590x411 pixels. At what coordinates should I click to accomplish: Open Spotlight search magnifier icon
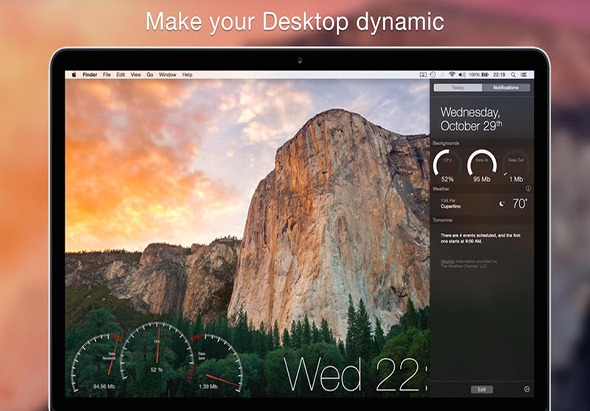[514, 75]
